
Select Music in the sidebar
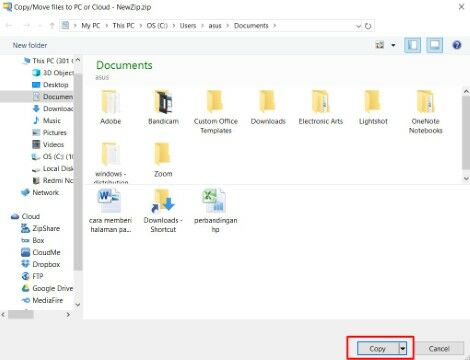point(47,121)
